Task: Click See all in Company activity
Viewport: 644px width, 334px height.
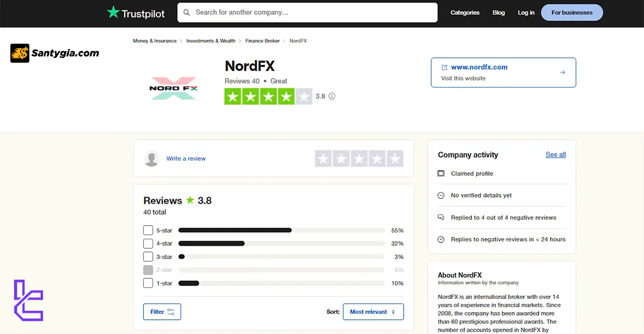Action: coord(556,155)
